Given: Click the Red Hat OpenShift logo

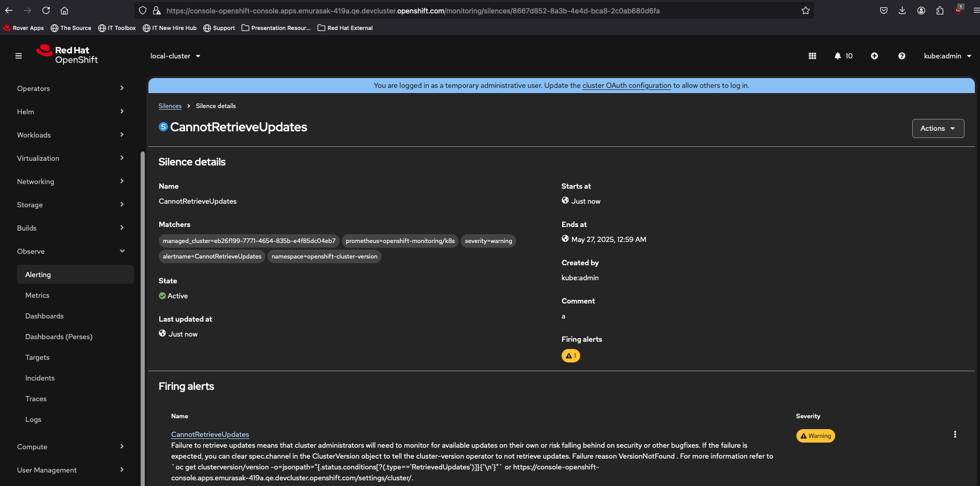Looking at the screenshot, I should tap(67, 54).
